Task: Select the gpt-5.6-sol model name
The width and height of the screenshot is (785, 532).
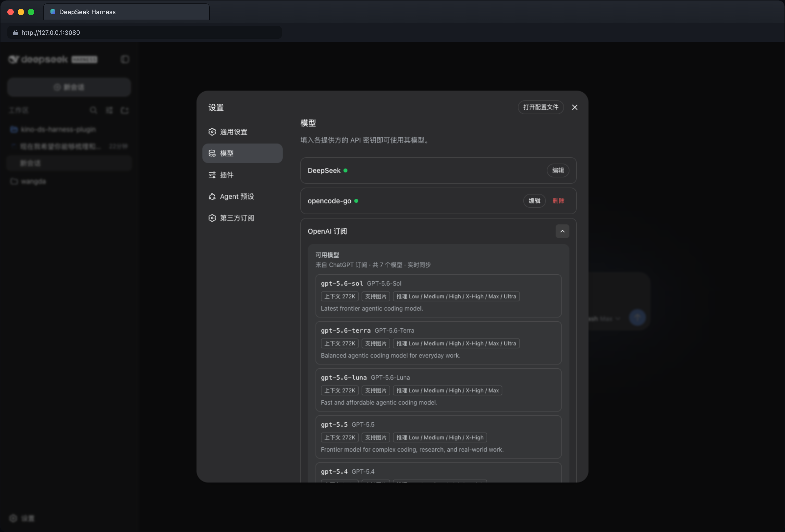Action: coord(342,284)
